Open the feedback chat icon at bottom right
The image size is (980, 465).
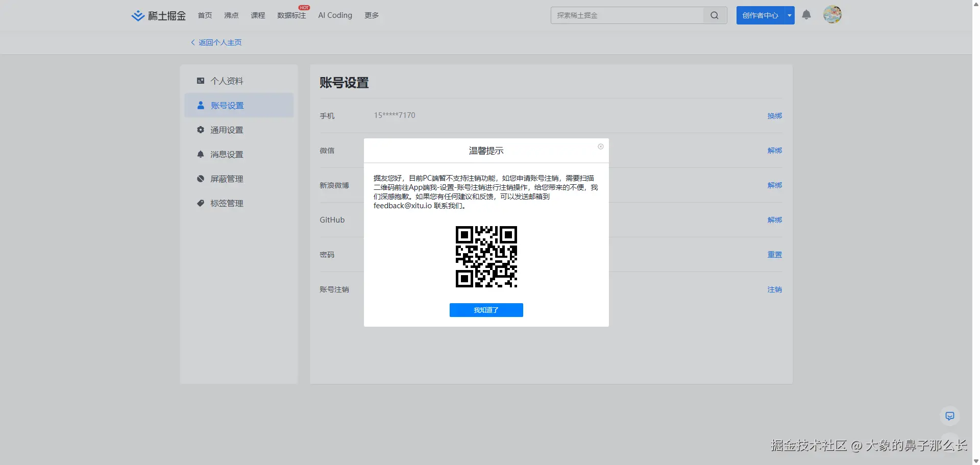click(x=949, y=416)
